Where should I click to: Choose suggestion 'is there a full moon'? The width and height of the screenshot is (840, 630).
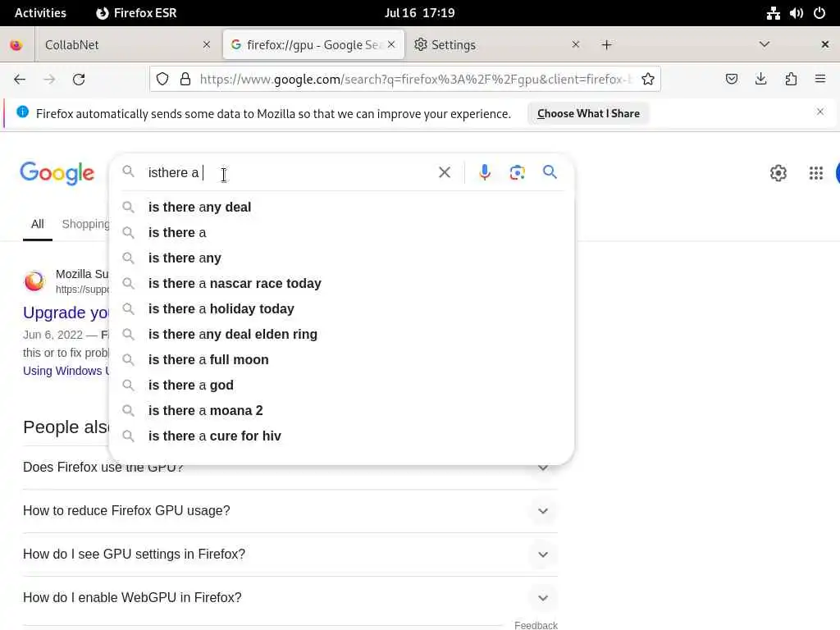[x=341, y=359]
